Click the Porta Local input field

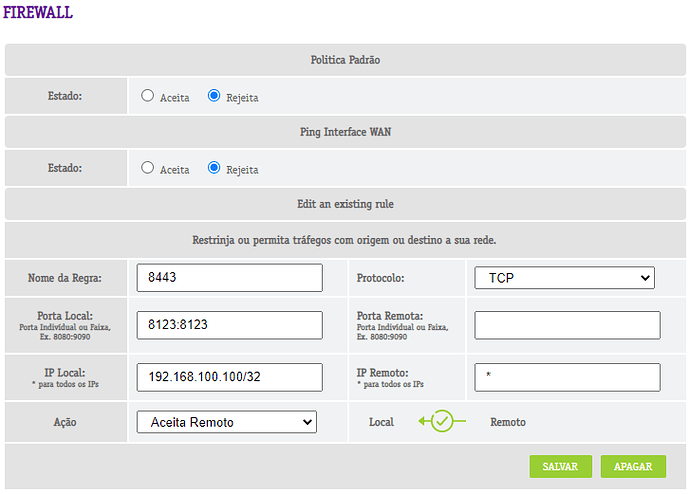229,325
